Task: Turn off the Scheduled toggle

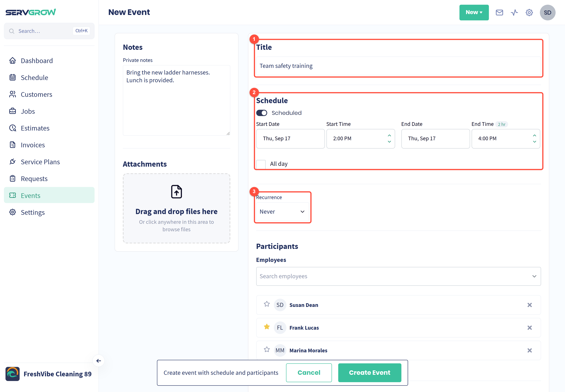Action: coord(262,113)
